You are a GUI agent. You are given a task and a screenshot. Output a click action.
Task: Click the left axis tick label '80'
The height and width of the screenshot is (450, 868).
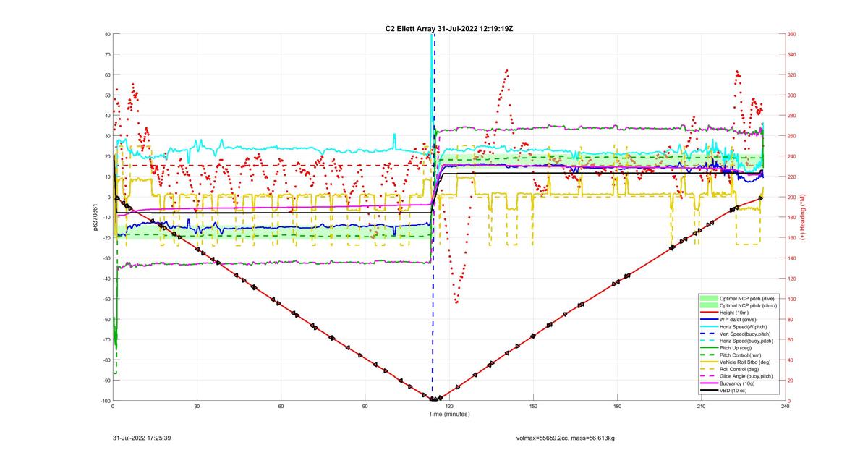pos(107,34)
